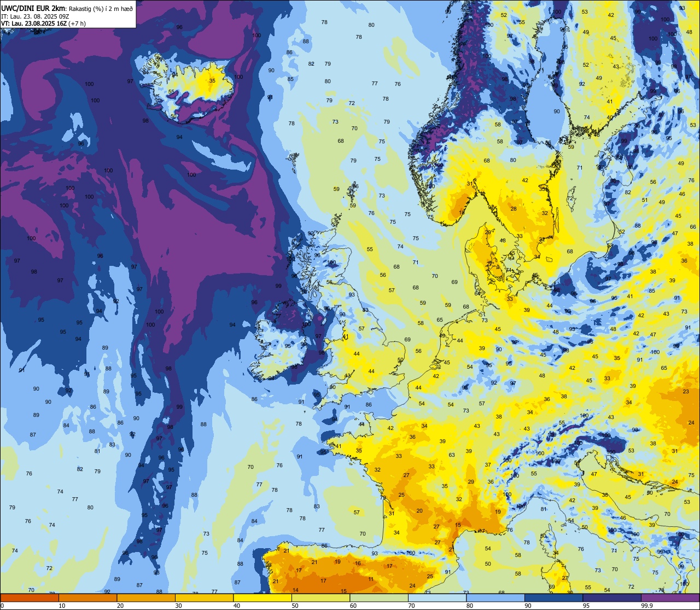The width and height of the screenshot is (700, 610).
Task: Click the humidity value 11 over Spain
Action: tap(371, 579)
